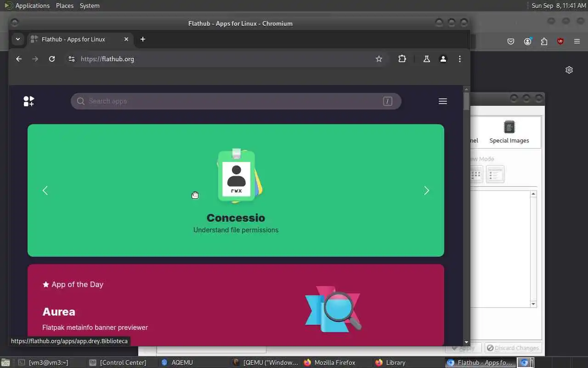588x368 pixels.
Task: Bookmark this page with the star
Action: click(x=379, y=59)
